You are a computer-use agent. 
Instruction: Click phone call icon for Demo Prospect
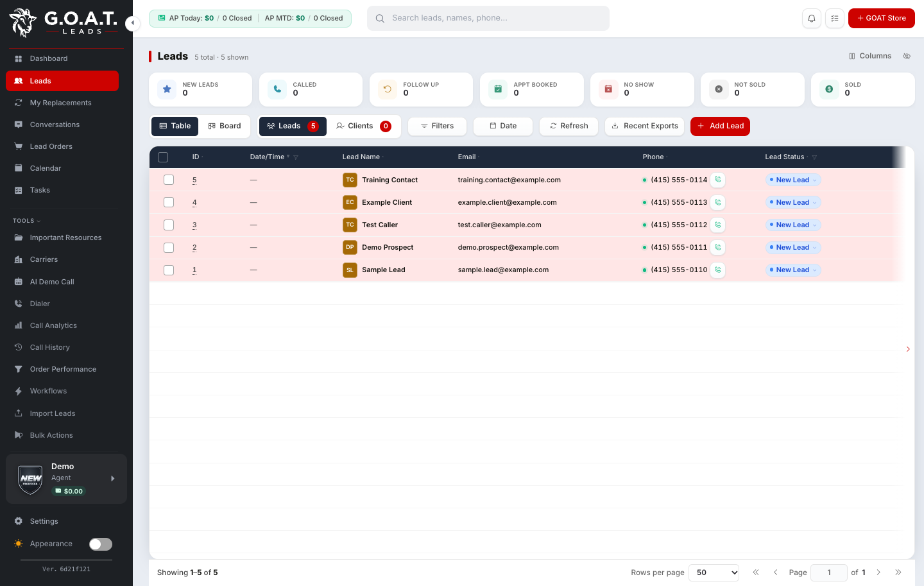click(x=718, y=247)
